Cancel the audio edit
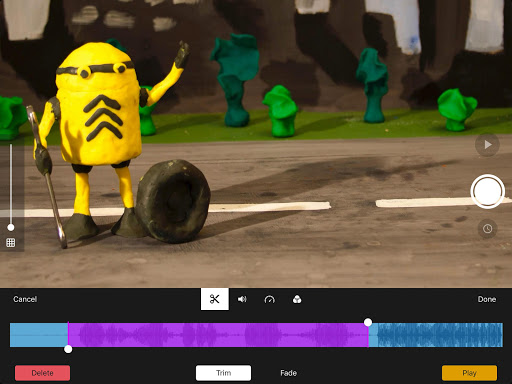Image resolution: width=512 pixels, height=384 pixels. tap(25, 299)
